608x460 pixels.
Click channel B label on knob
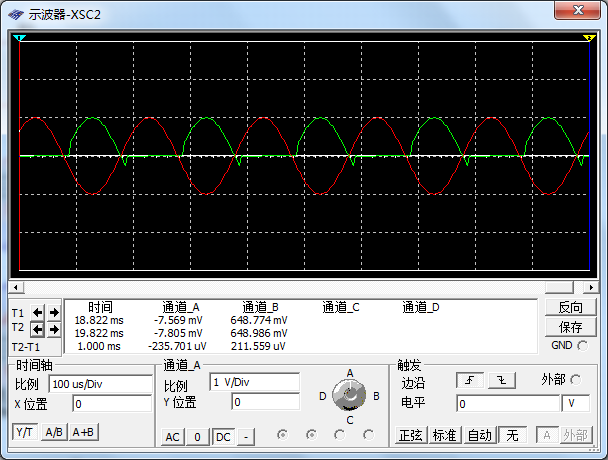[x=376, y=396]
